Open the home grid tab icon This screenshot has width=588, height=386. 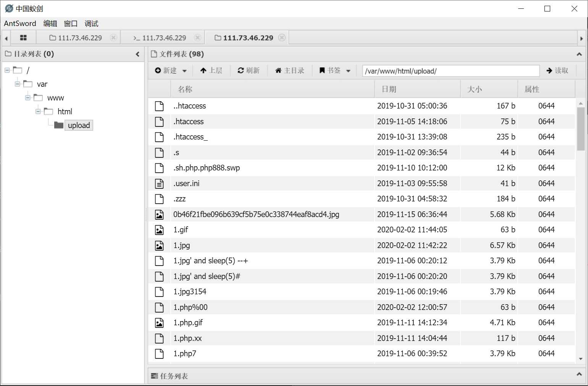pos(23,38)
